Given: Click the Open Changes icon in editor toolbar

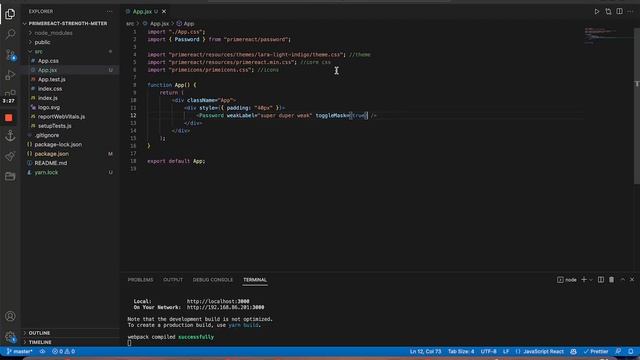Looking at the screenshot, I should (x=608, y=11).
